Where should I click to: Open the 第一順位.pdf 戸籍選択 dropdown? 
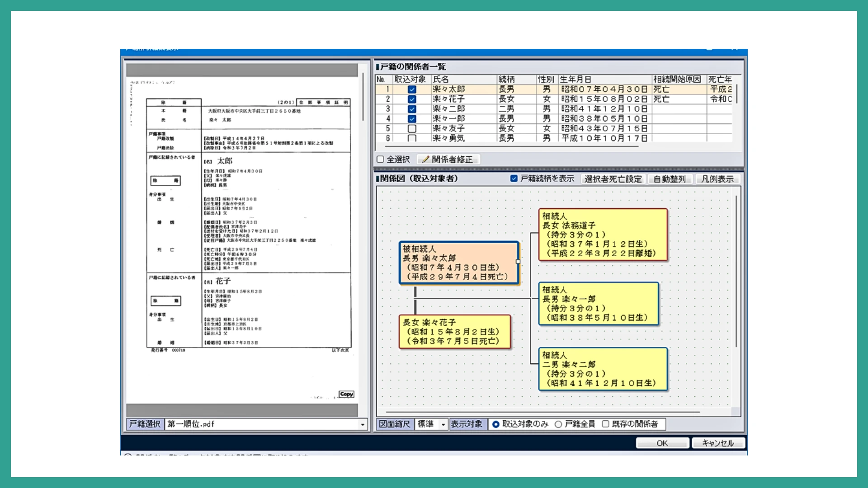point(363,424)
